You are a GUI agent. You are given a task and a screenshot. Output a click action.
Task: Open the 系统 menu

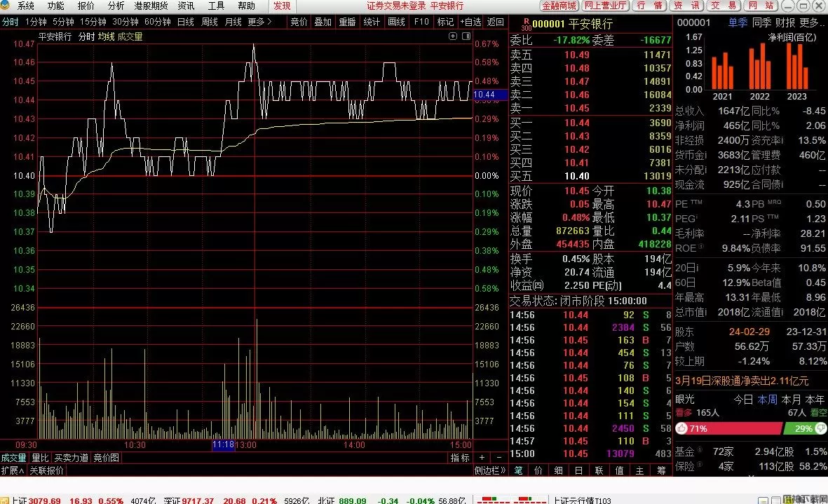click(26, 6)
